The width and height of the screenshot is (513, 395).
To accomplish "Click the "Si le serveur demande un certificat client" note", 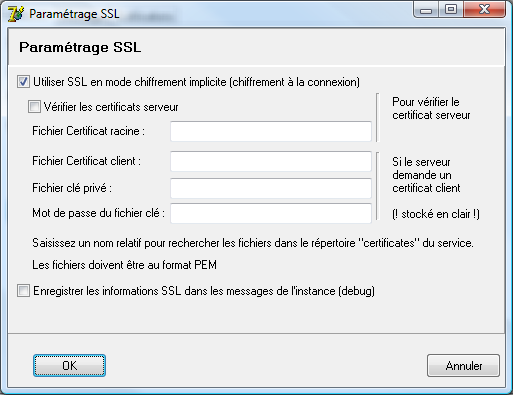I will click(x=426, y=175).
